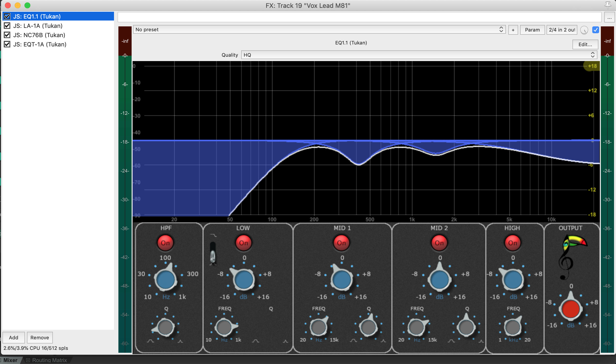Uncheck the JS: LA-1A (Tukan) checkbox
This screenshot has height=364, width=616.
point(7,26)
